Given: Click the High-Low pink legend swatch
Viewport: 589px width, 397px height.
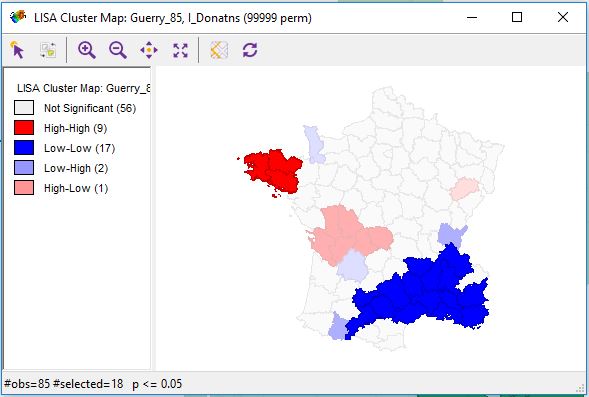Looking at the screenshot, I should [24, 187].
